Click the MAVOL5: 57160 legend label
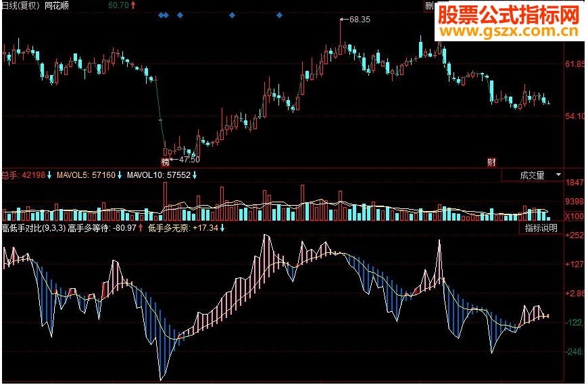 [x=87, y=175]
